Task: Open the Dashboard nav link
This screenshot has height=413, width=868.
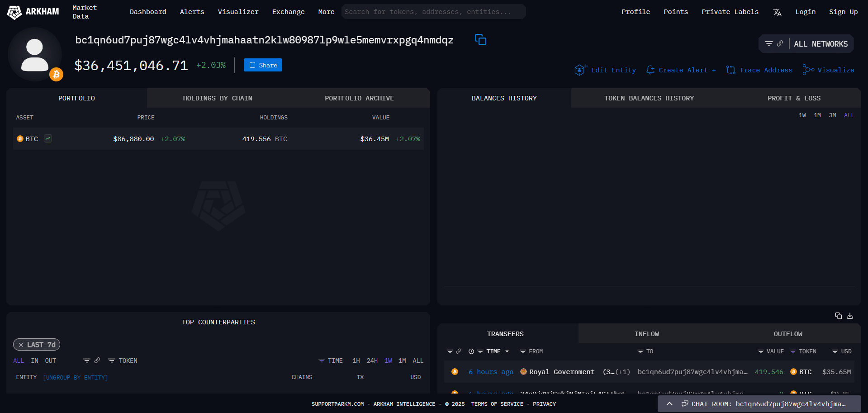Action: 148,12
